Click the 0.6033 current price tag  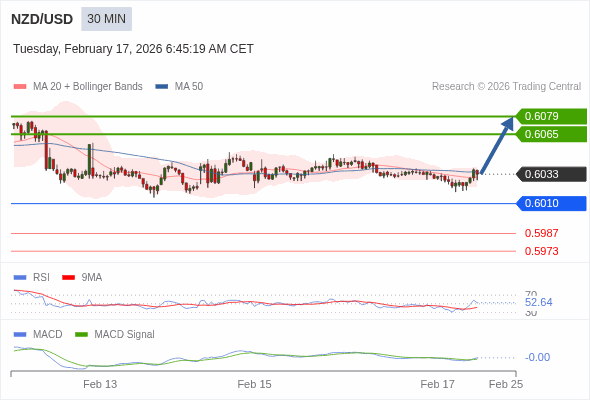pos(550,174)
